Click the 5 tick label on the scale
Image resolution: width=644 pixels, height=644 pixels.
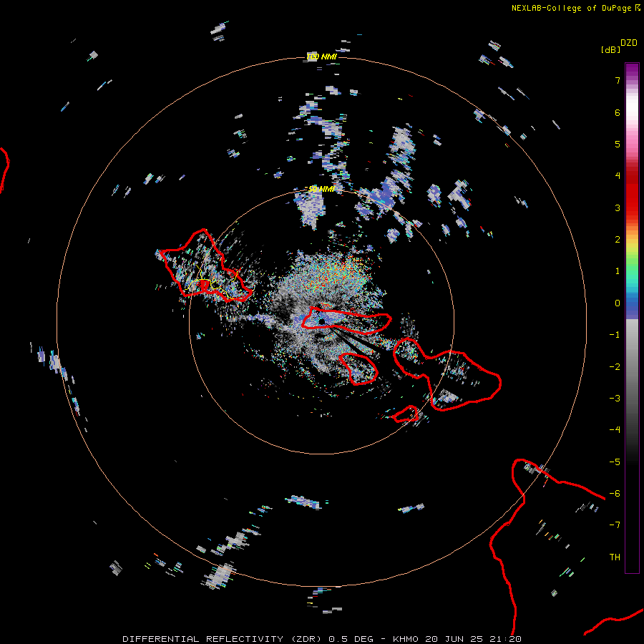click(x=618, y=144)
